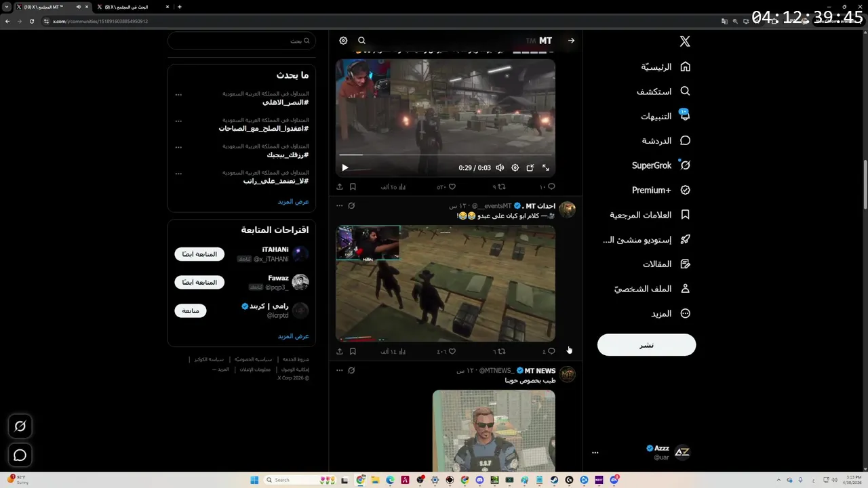View analytics of ٢٥ ألف views post
This screenshot has height=488, width=868.
click(x=393, y=186)
